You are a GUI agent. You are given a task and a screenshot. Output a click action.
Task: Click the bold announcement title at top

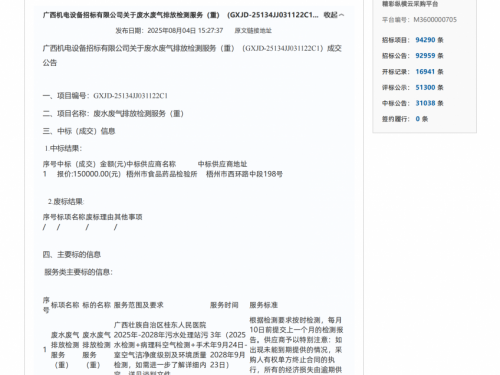(x=180, y=15)
